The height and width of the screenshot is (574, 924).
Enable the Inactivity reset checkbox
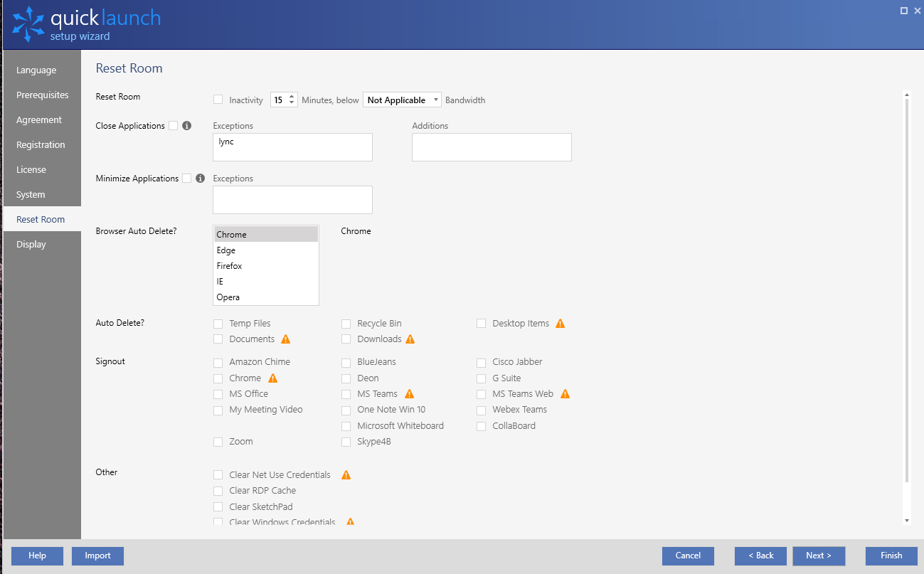(x=218, y=100)
